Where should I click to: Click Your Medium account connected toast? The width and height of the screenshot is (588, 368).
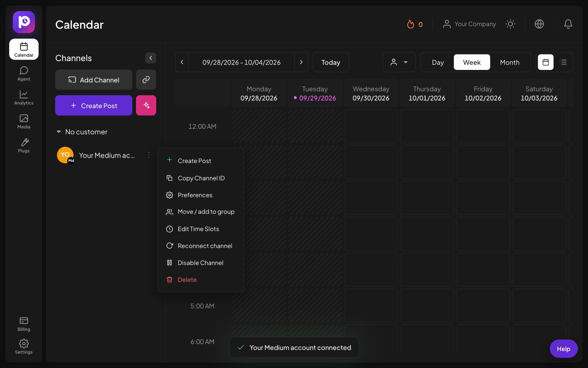(294, 347)
